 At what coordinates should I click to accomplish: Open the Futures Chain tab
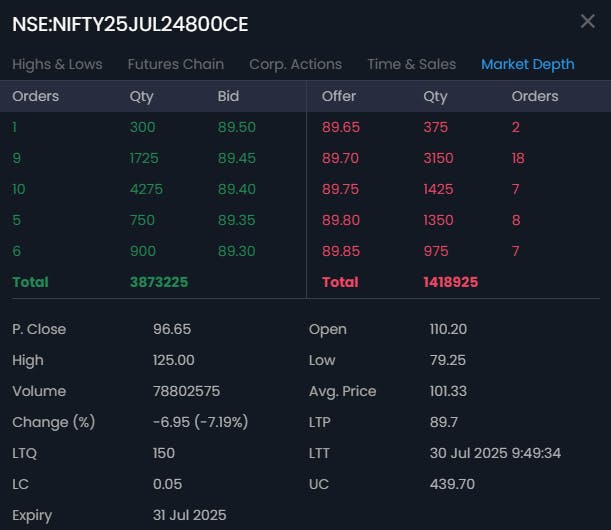pyautogui.click(x=176, y=64)
